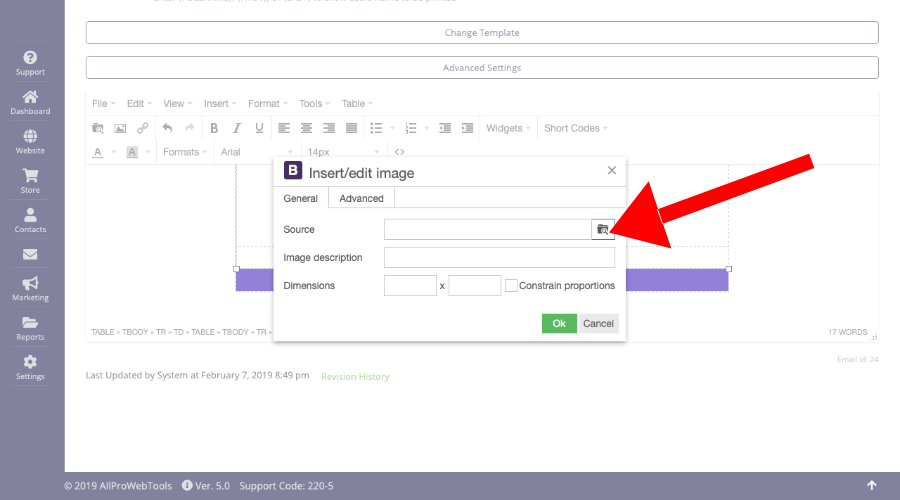Open the Short Codes dropdown
This screenshot has width=900, height=500.
(x=575, y=128)
